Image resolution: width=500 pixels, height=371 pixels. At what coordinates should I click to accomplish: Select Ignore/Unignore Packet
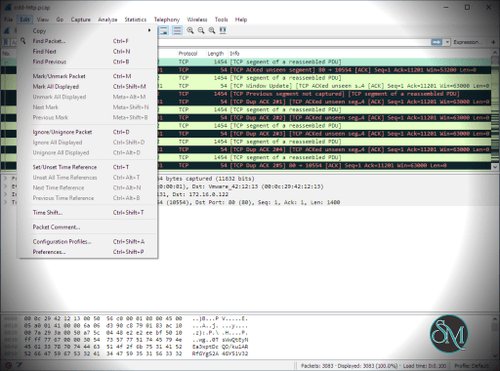(x=87, y=132)
